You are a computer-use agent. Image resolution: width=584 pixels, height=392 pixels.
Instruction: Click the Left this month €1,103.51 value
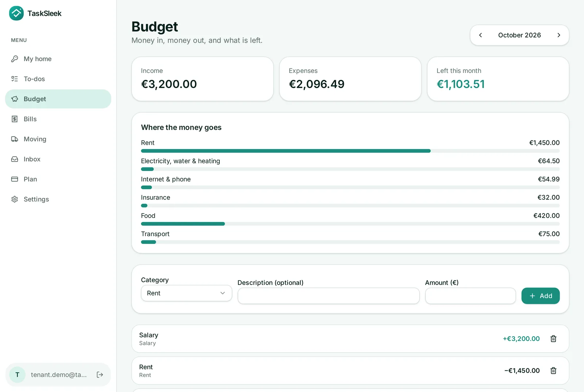[x=461, y=84]
